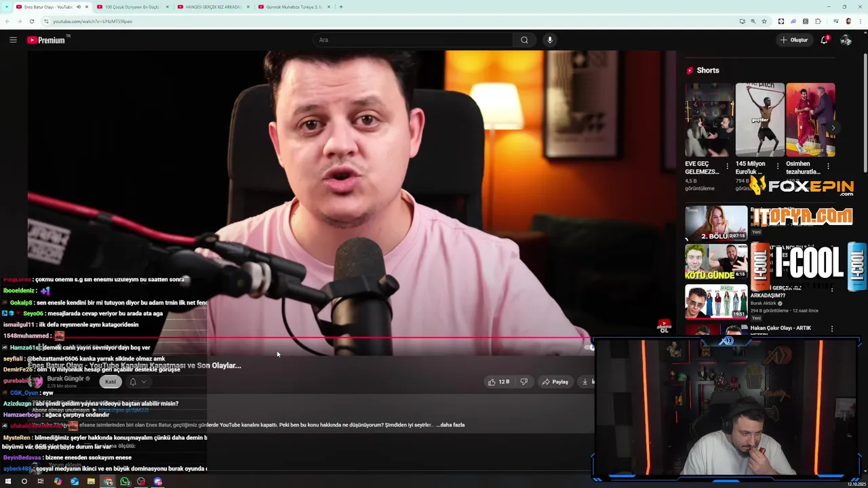Open File Explorer from taskbar
Screen dimensions: 868x488
[91, 482]
